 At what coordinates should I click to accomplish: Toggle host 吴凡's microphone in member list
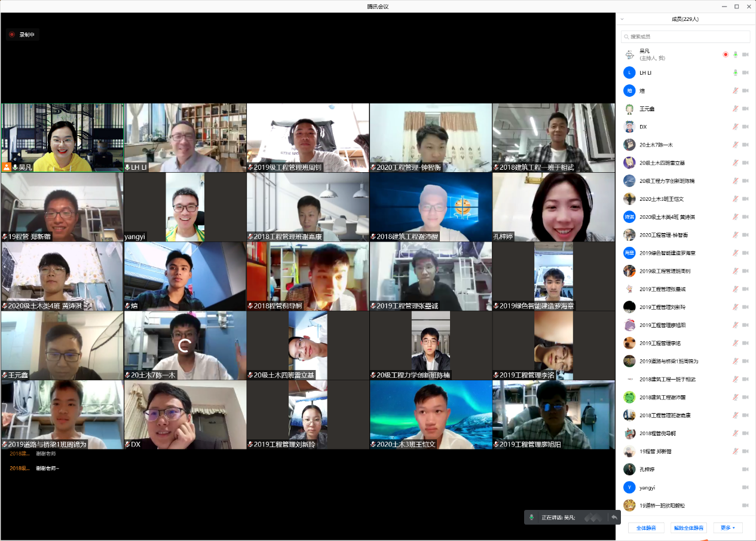coord(736,54)
